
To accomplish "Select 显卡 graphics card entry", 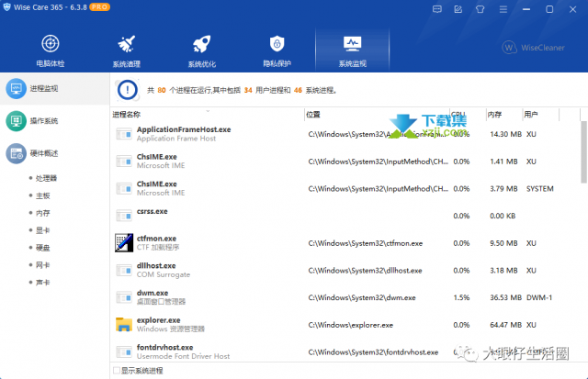I will [42, 230].
